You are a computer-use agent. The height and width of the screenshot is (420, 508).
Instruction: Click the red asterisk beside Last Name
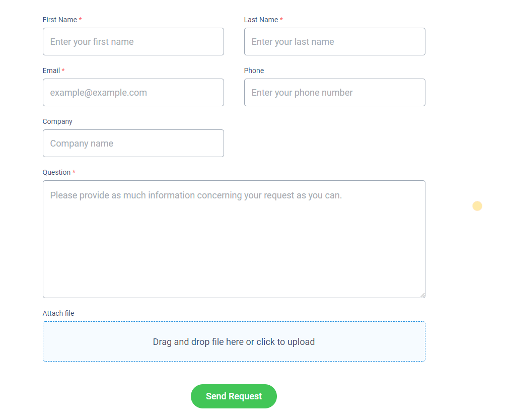281,20
